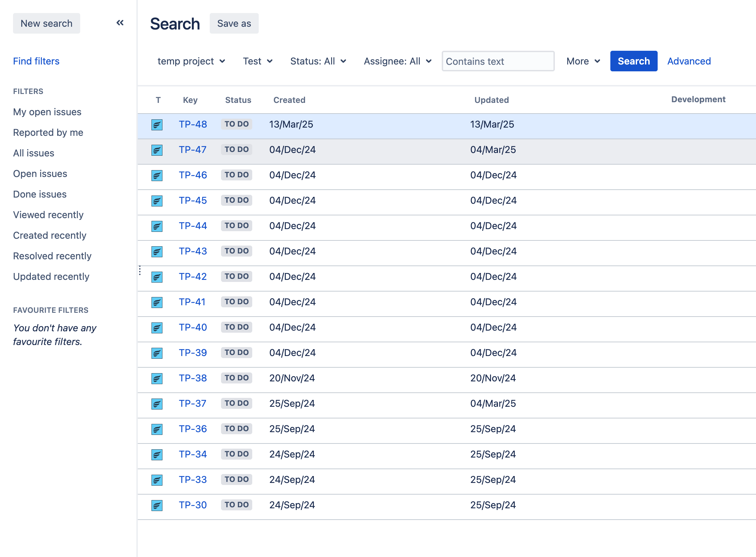Click the issue type icon beside TP-37
756x557 pixels.
point(157,404)
